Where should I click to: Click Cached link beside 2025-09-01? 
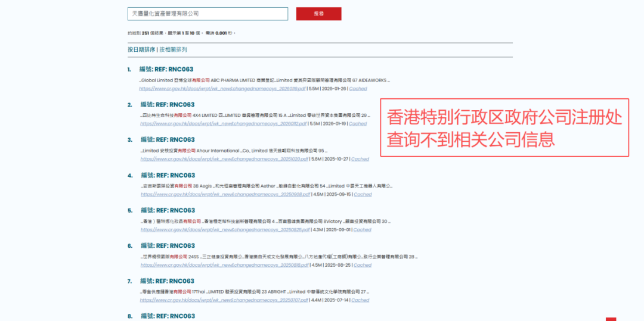pos(362,230)
